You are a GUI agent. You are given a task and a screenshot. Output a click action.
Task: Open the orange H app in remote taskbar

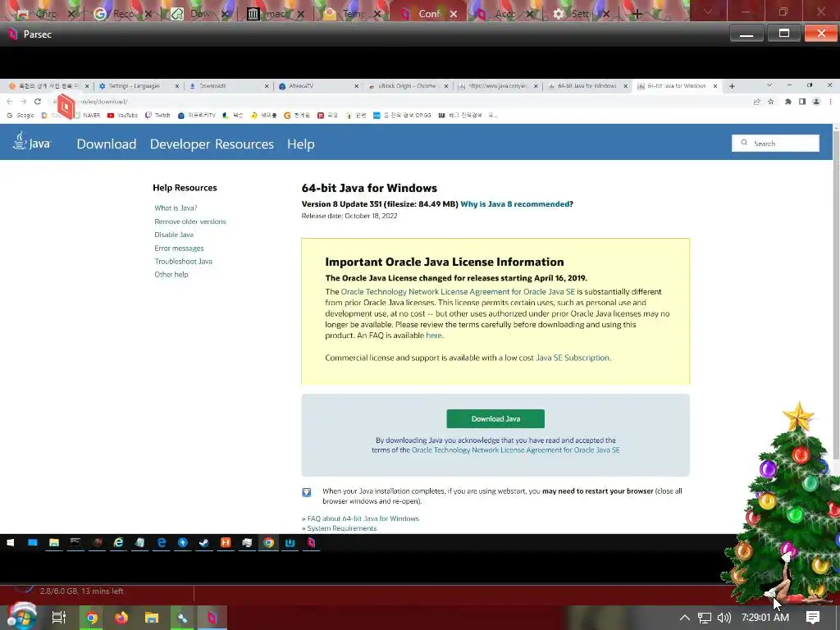click(226, 543)
